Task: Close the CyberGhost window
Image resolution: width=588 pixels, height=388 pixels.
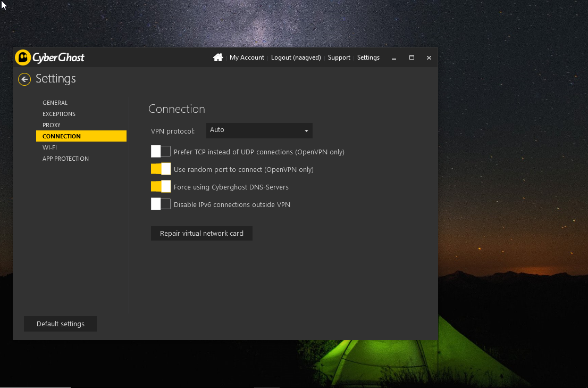Action: point(429,57)
